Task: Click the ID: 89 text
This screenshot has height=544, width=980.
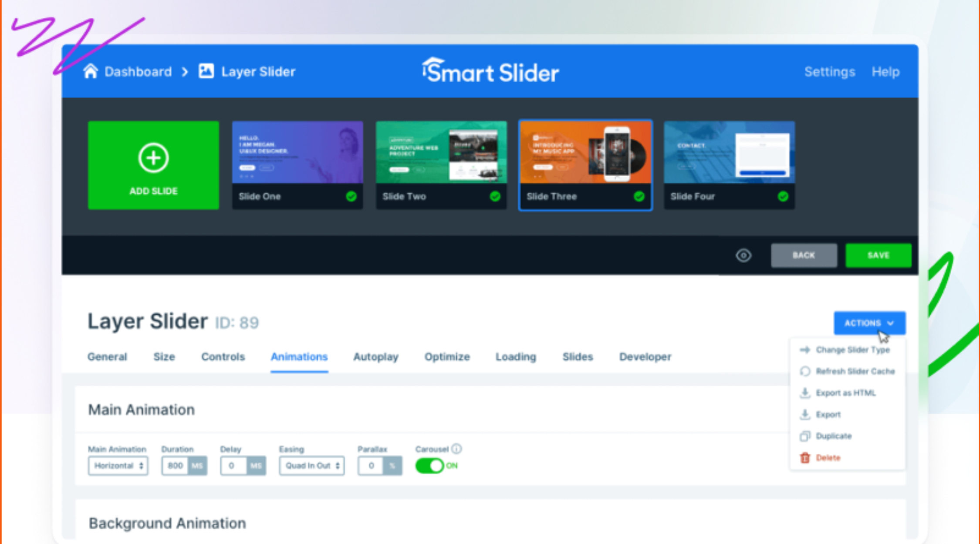Action: 237,322
